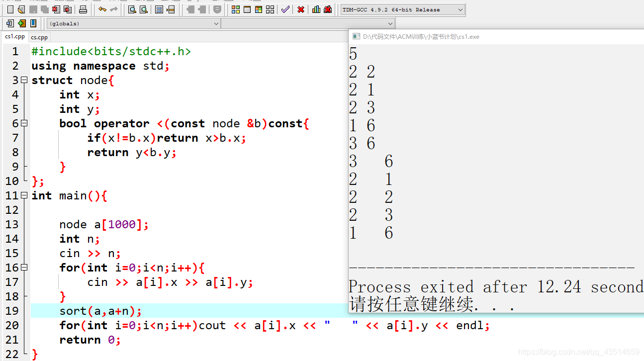Click the Rebuild All toolbar icon
Viewport: 644px width, 361px height.
pyautogui.click(x=270, y=9)
